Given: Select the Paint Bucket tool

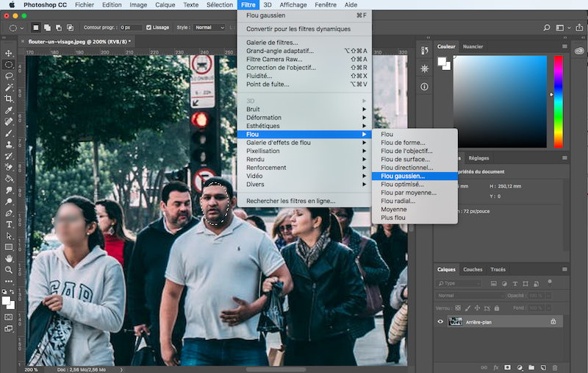Looking at the screenshot, I should coord(9,179).
